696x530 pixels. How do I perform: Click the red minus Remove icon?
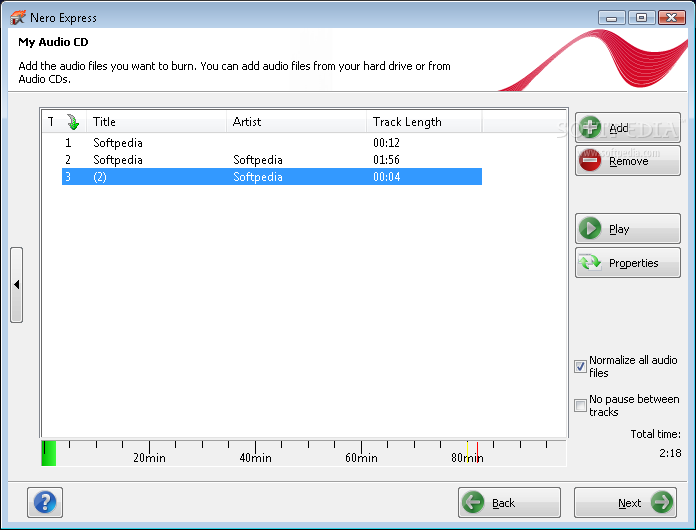point(592,161)
